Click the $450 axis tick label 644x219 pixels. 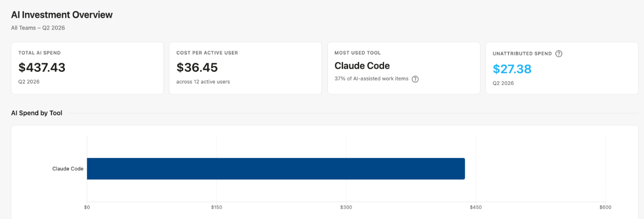coord(475,207)
